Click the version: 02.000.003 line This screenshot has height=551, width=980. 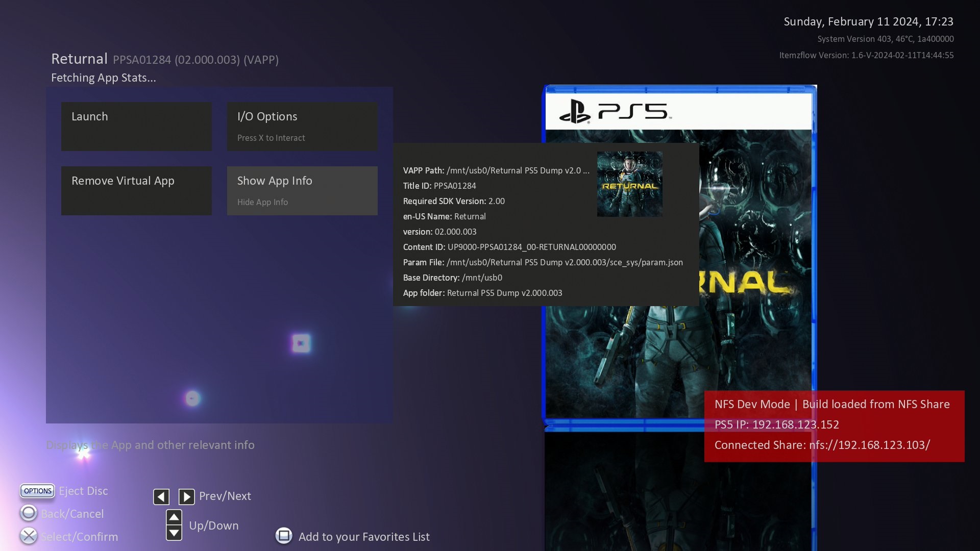coord(440,232)
